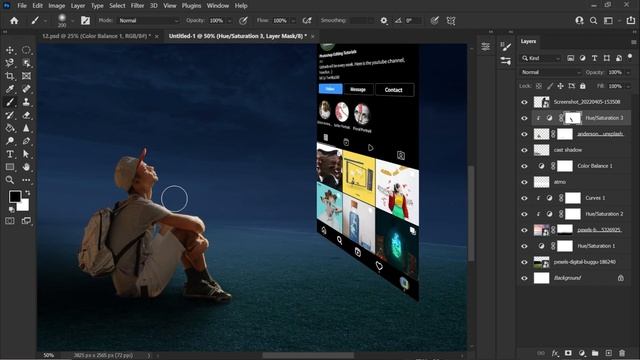The width and height of the screenshot is (640, 360).
Task: Select the Path Selection tool
Action: (x=26, y=154)
